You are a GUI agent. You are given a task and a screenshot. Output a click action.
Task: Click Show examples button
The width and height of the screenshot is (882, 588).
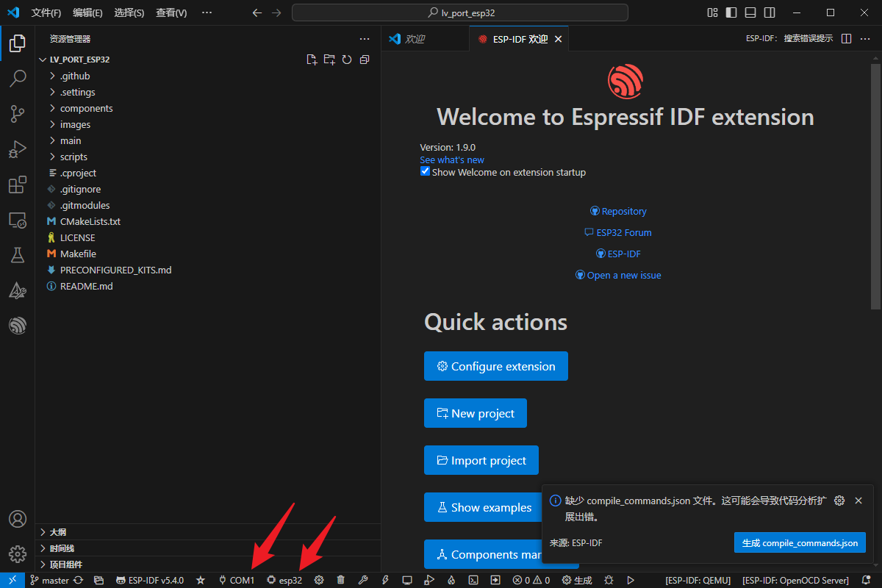coord(484,507)
